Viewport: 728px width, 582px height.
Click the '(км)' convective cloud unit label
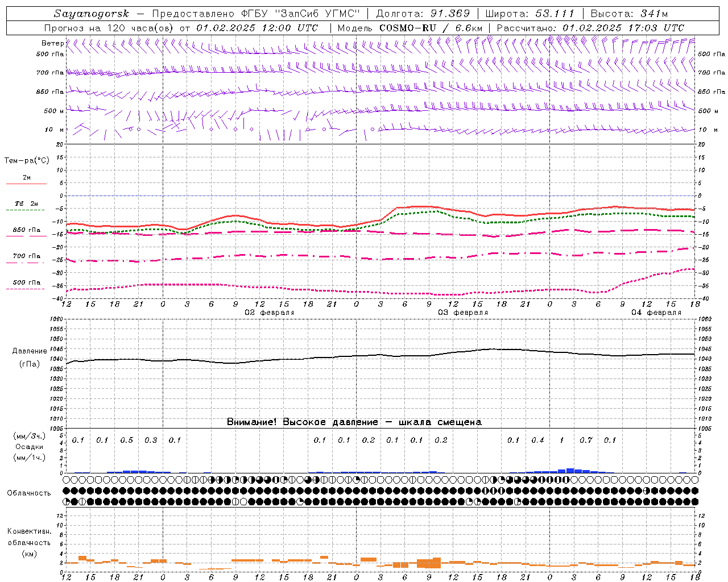coord(29,554)
